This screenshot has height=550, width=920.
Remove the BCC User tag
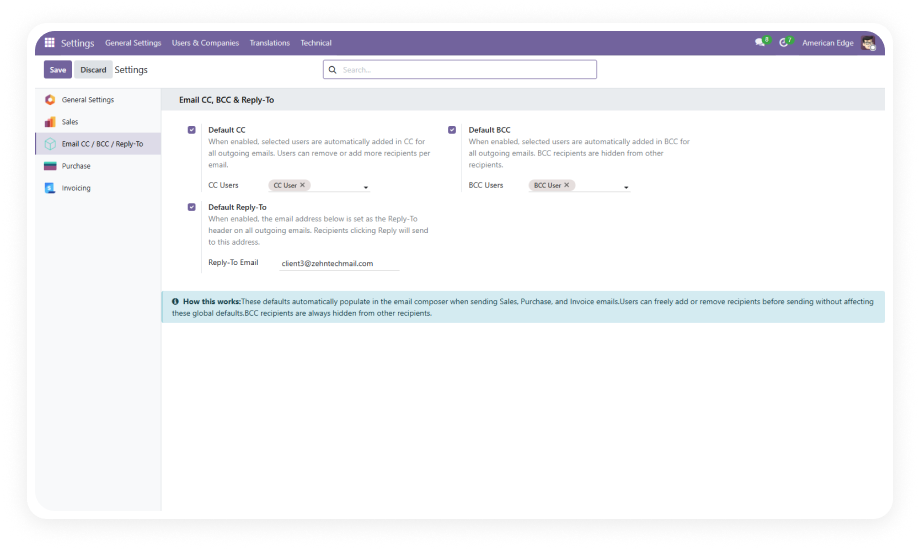click(x=567, y=185)
